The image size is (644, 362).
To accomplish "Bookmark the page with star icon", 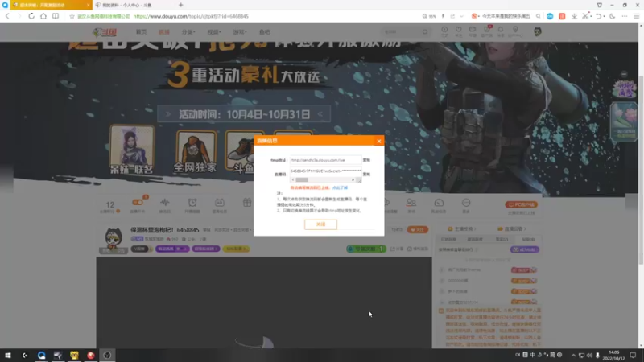I will tap(72, 16).
